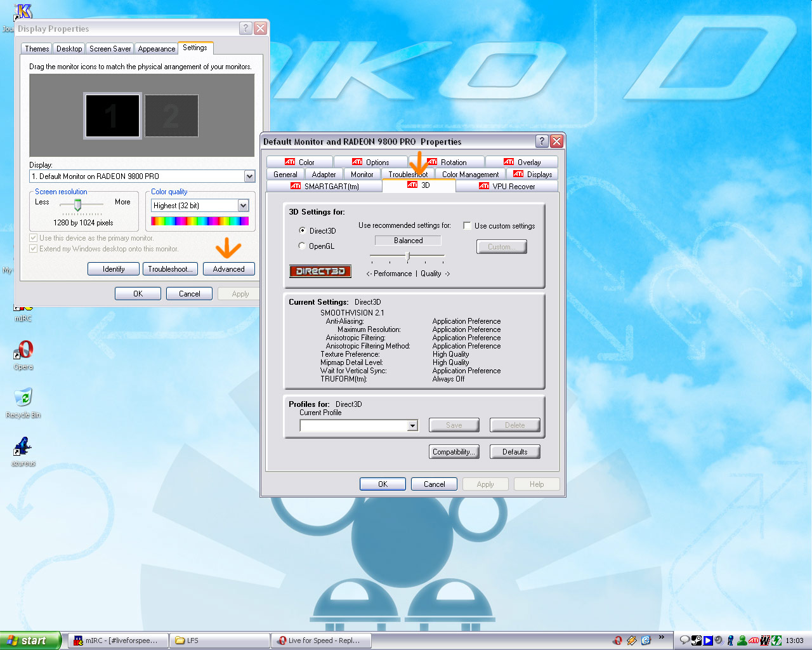The width and height of the screenshot is (812, 650).
Task: Click the help question mark in RADEON Properties
Action: click(542, 142)
